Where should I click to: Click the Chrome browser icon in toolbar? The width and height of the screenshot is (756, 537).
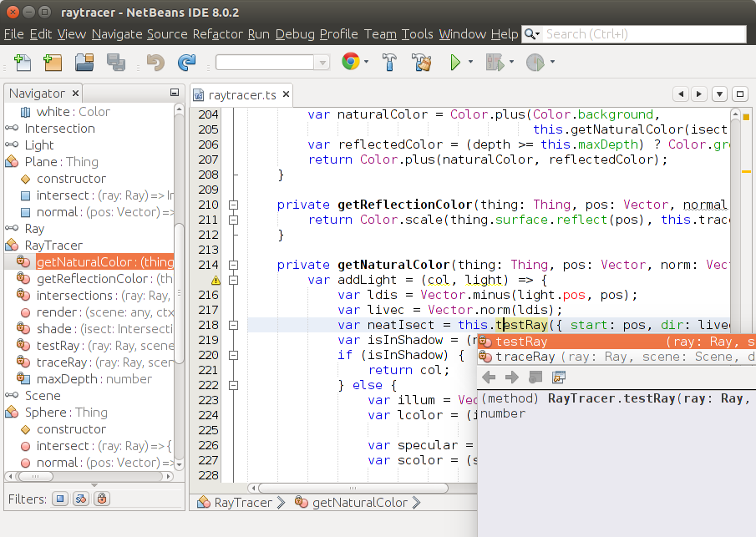[x=351, y=62]
